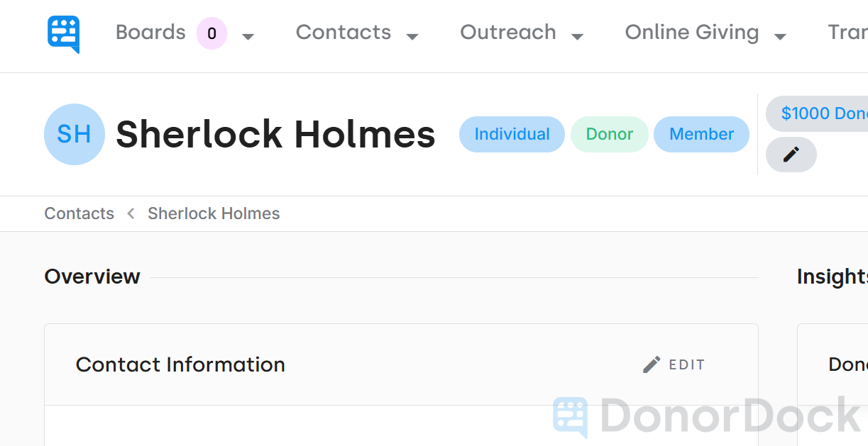Open the Online Giving dropdown
The image size is (868, 446).
(781, 35)
